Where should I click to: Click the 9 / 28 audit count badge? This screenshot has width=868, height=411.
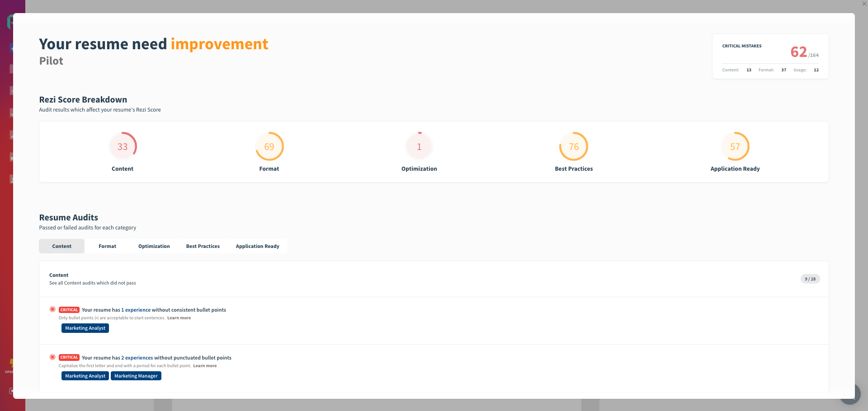[x=810, y=279]
